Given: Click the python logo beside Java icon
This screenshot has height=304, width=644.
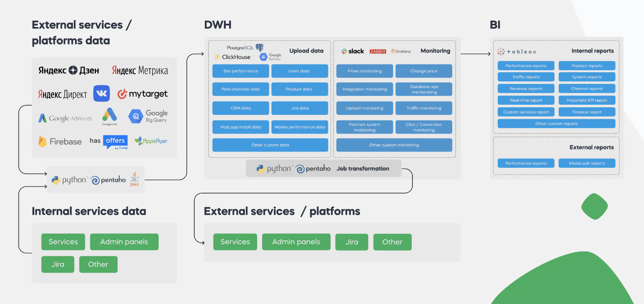Looking at the screenshot, I should pos(70,180).
